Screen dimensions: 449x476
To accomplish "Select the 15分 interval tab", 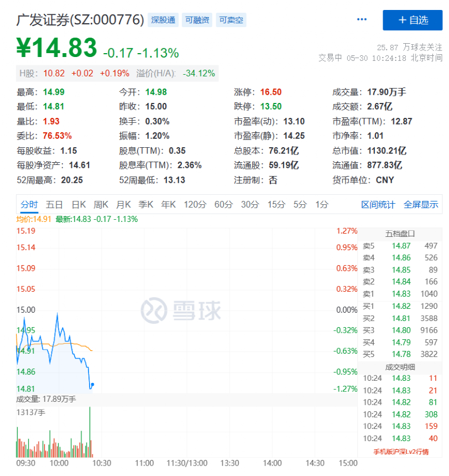I will (x=276, y=204).
